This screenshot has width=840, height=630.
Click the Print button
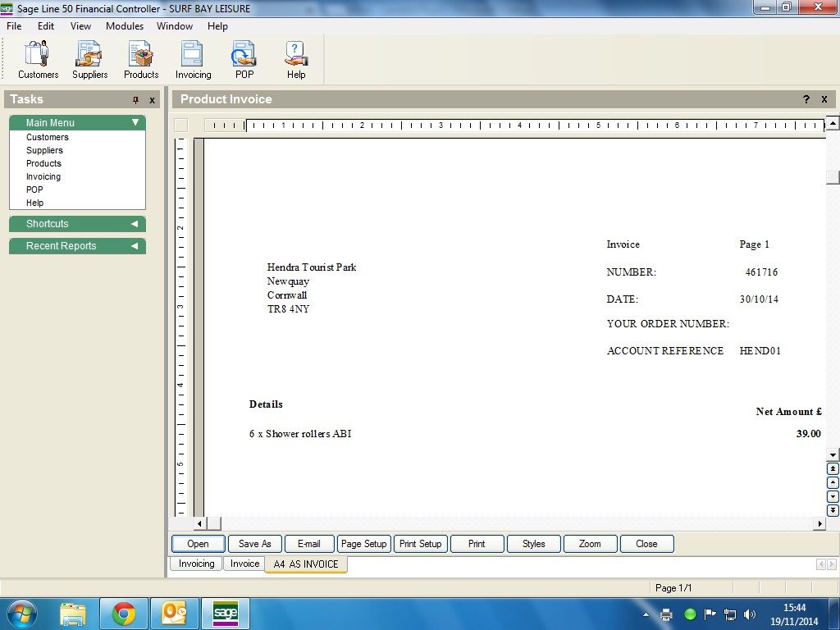[477, 544]
